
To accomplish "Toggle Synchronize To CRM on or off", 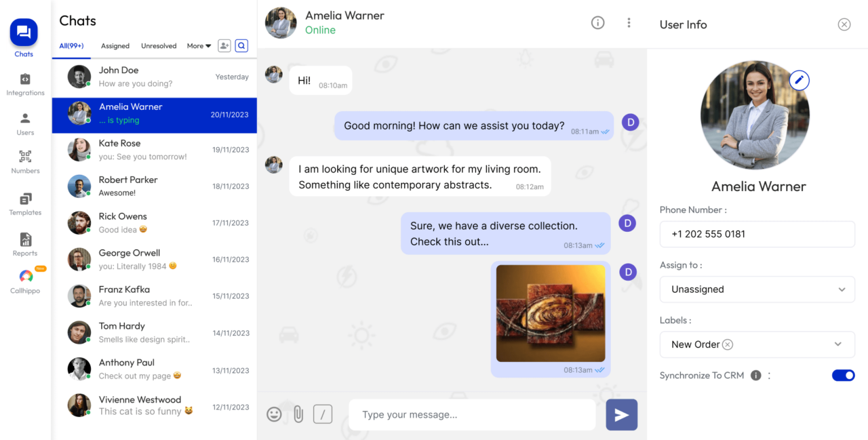I will (x=843, y=375).
